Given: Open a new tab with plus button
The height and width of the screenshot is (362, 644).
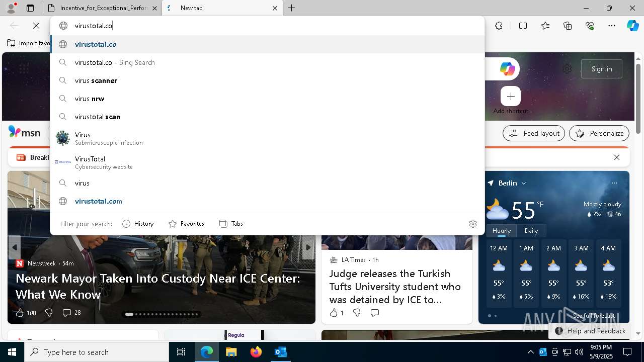Looking at the screenshot, I should click(291, 8).
